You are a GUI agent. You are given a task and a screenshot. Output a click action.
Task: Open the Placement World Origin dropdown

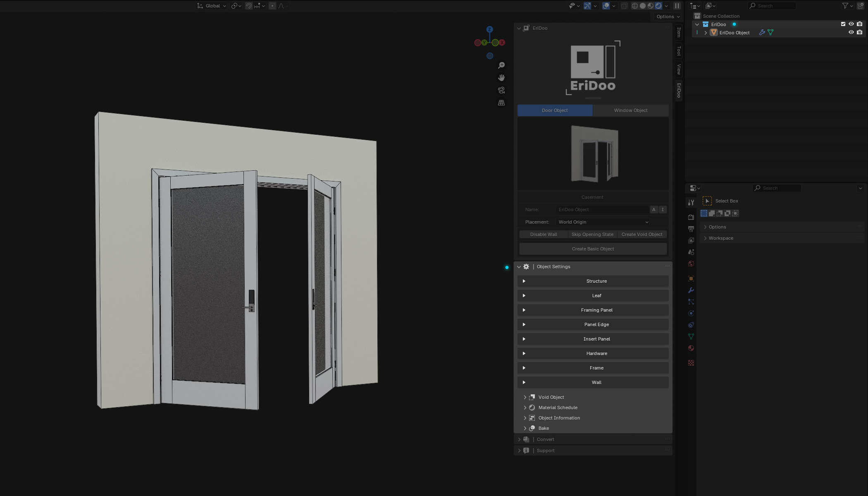(x=603, y=222)
